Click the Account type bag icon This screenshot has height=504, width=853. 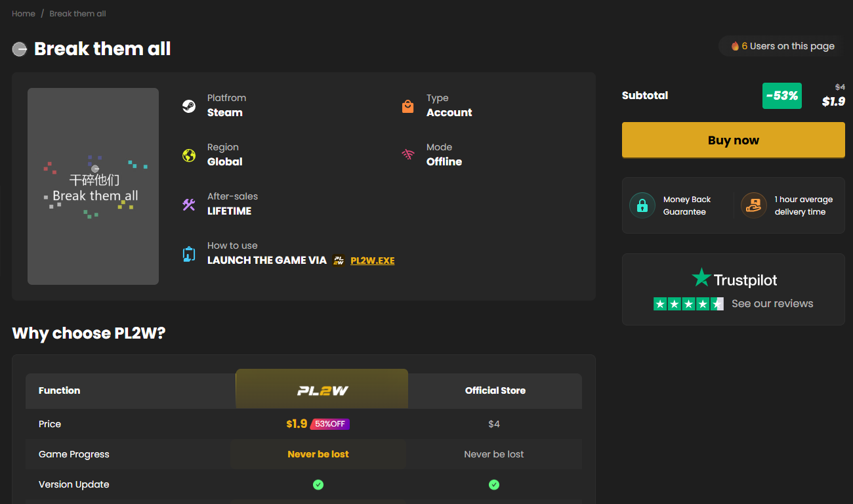click(408, 106)
